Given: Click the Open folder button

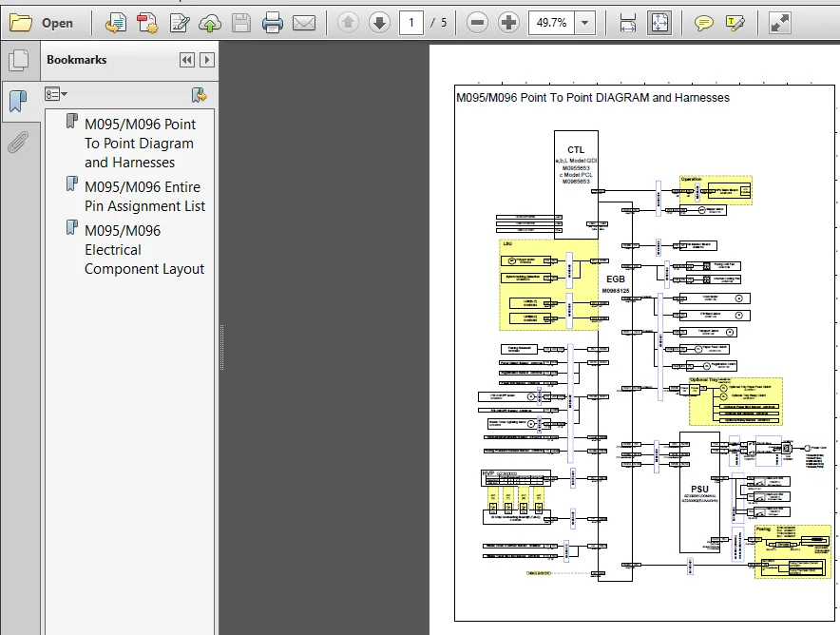Looking at the screenshot, I should tap(42, 23).
